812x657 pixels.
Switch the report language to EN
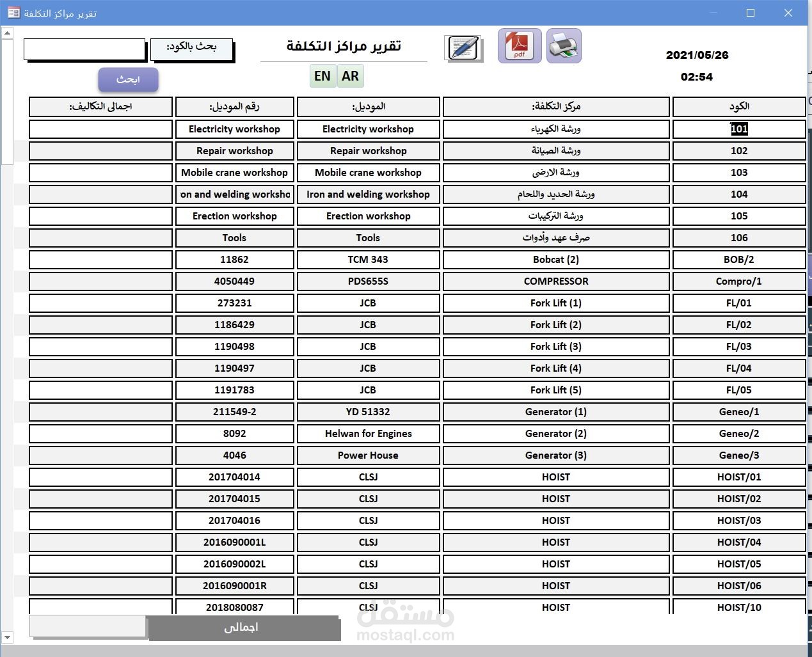322,76
